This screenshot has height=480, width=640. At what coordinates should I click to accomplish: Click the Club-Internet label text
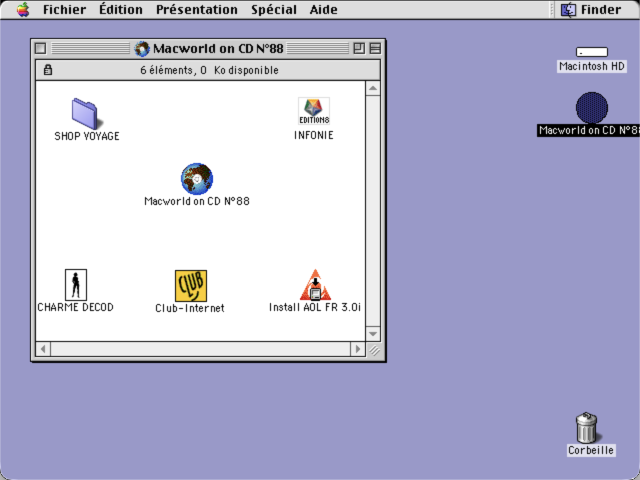190,308
